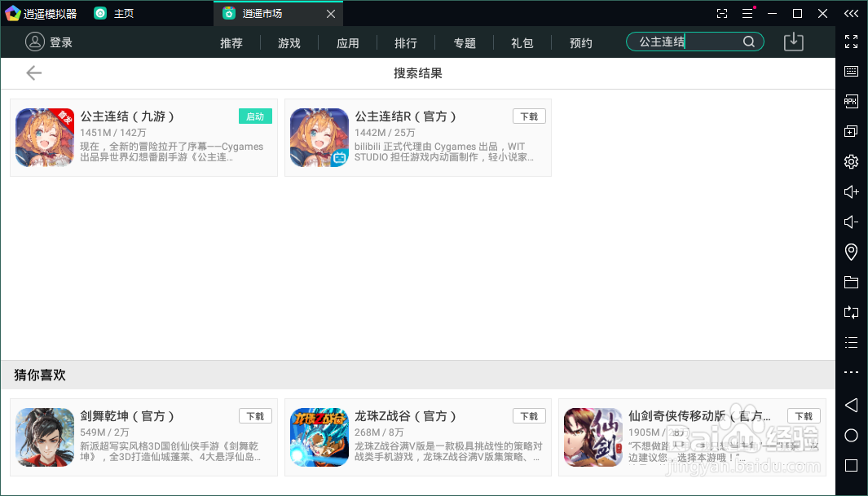This screenshot has height=496, width=868.
Task: Tap the Android back triangle button
Action: coord(852,406)
